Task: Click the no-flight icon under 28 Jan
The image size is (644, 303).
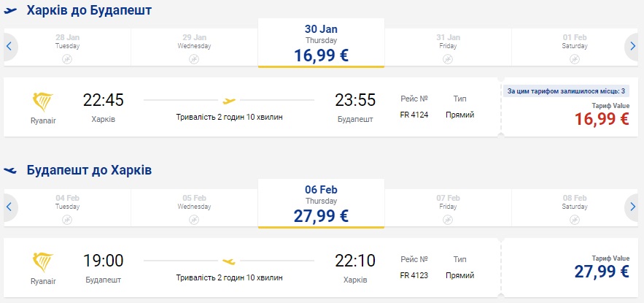Action: 67,59
